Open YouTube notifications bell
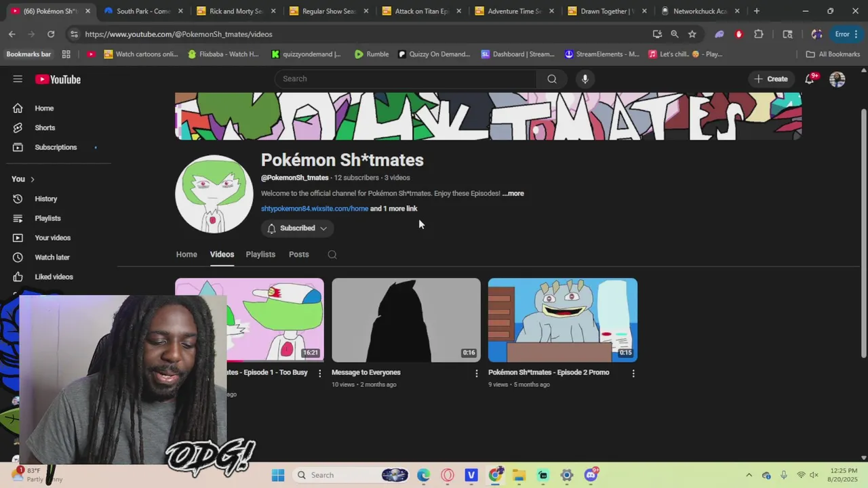Viewport: 868px width, 488px height. point(809,79)
